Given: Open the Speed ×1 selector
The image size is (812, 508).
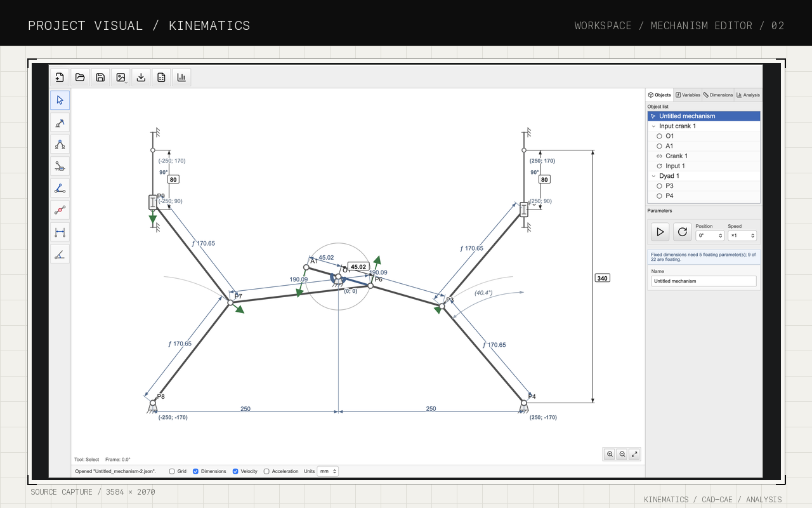Looking at the screenshot, I should pos(742,236).
